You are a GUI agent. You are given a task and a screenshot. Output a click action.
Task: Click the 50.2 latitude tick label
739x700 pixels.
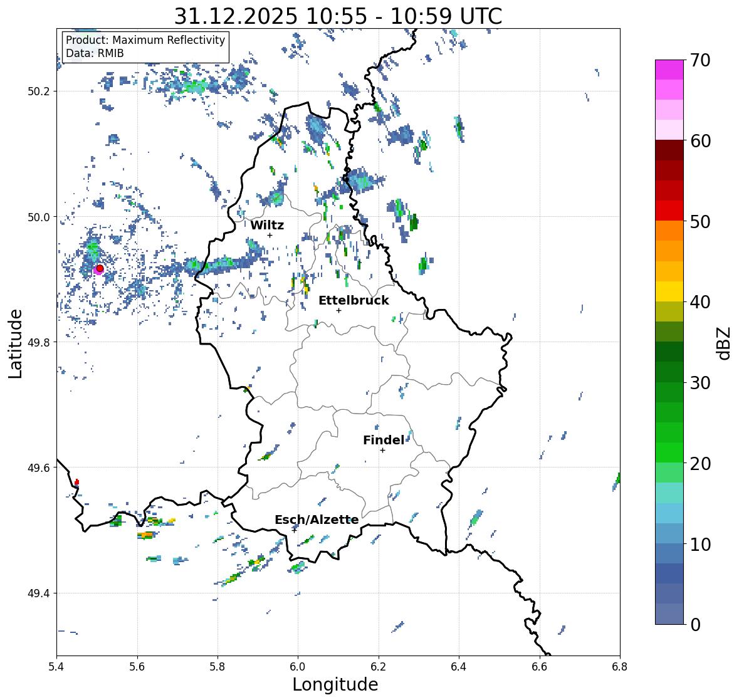click(x=39, y=91)
